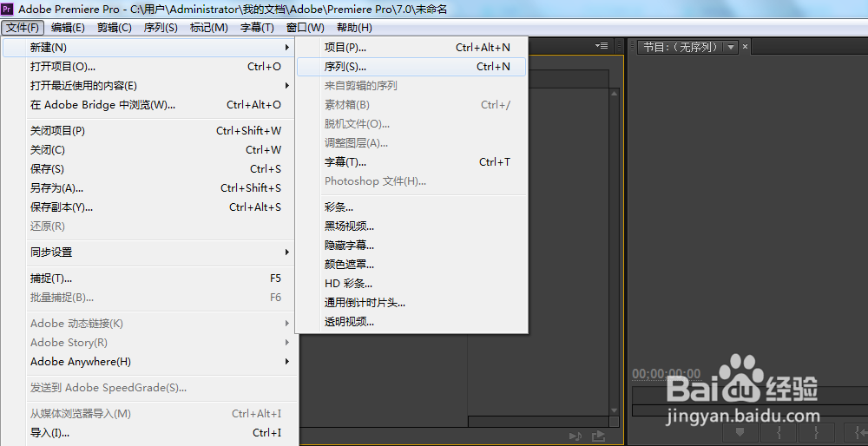This screenshot has height=446, width=868.
Task: Select 序列(S)... in New submenu
Action: (411, 67)
